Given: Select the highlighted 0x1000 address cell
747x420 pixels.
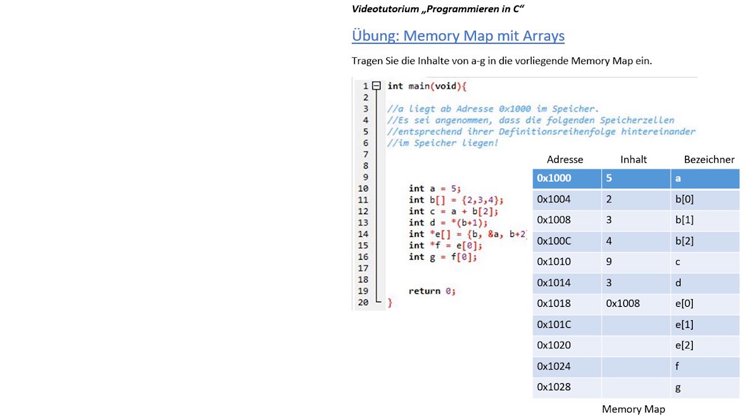Looking at the screenshot, I should pyautogui.click(x=566, y=178).
